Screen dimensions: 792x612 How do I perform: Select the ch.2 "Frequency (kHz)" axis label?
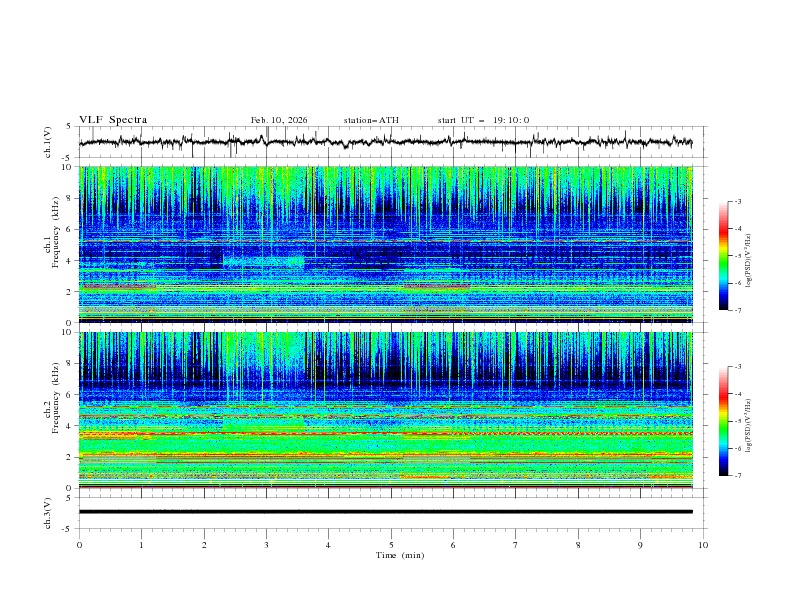pos(56,398)
